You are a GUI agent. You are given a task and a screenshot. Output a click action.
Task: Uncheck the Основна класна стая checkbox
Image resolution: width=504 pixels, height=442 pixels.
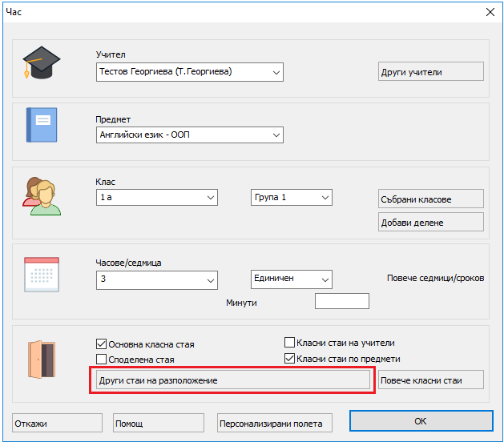coord(102,344)
